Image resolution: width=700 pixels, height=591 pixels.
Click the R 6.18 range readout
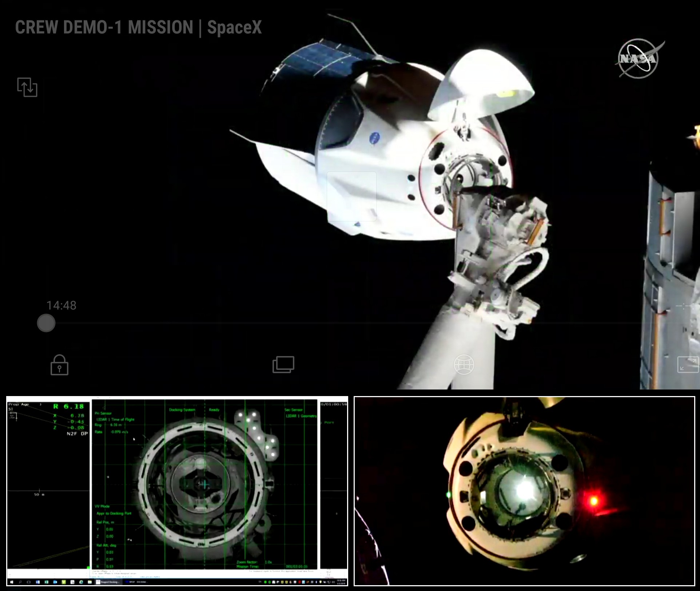coord(68,407)
